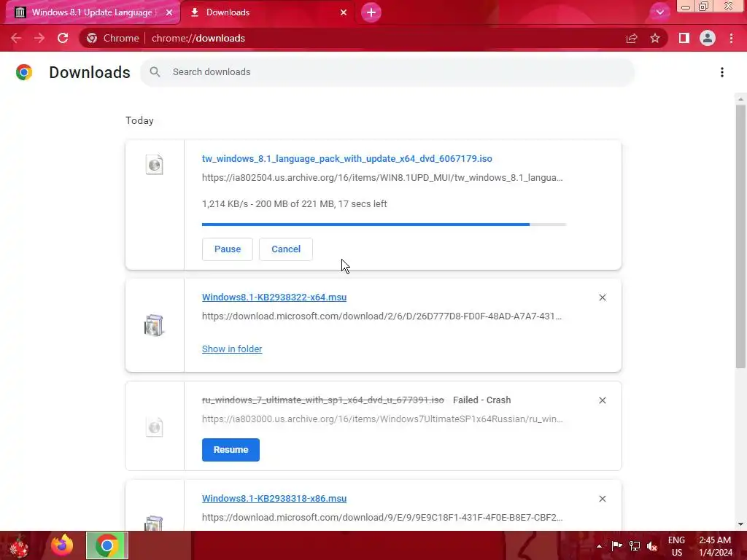Open the side panel icon
The image size is (747, 560).
pos(684,38)
